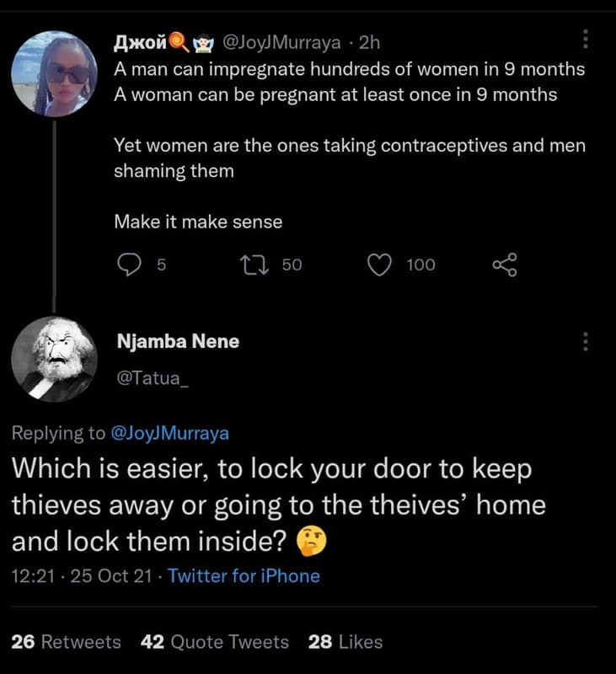Toggle reply notifications via the reply bubble
The height and width of the screenshot is (674, 616).
(131, 265)
